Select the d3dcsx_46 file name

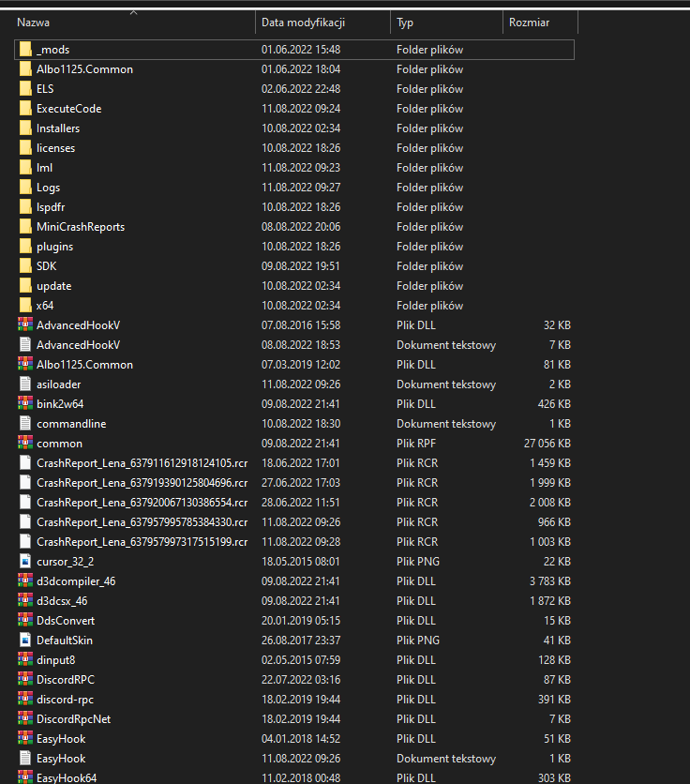click(x=62, y=601)
